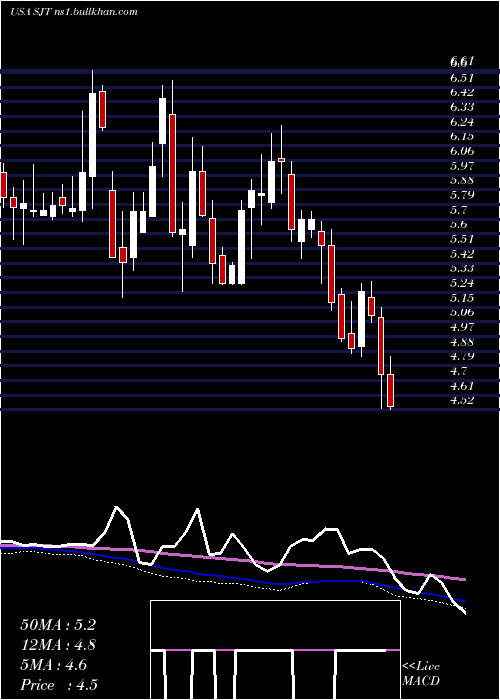The image size is (500, 700).
Task: Click the '5MA : 4.6' readout
Action: point(54,665)
